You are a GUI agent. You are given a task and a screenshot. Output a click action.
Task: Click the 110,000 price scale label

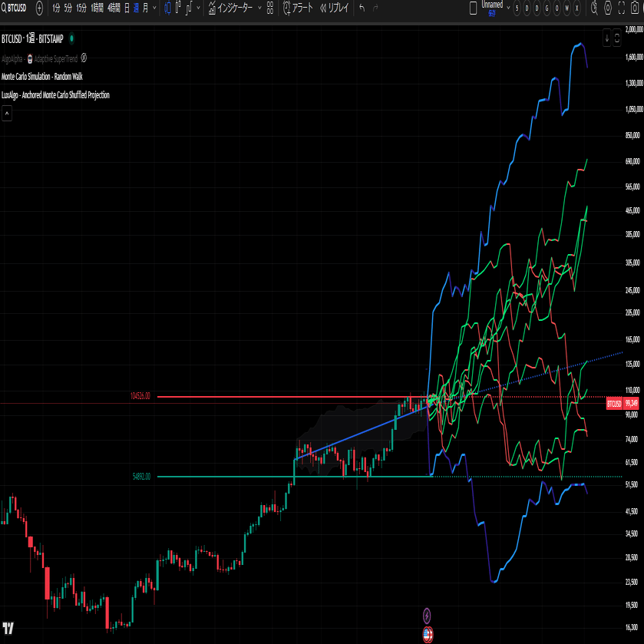pos(632,390)
